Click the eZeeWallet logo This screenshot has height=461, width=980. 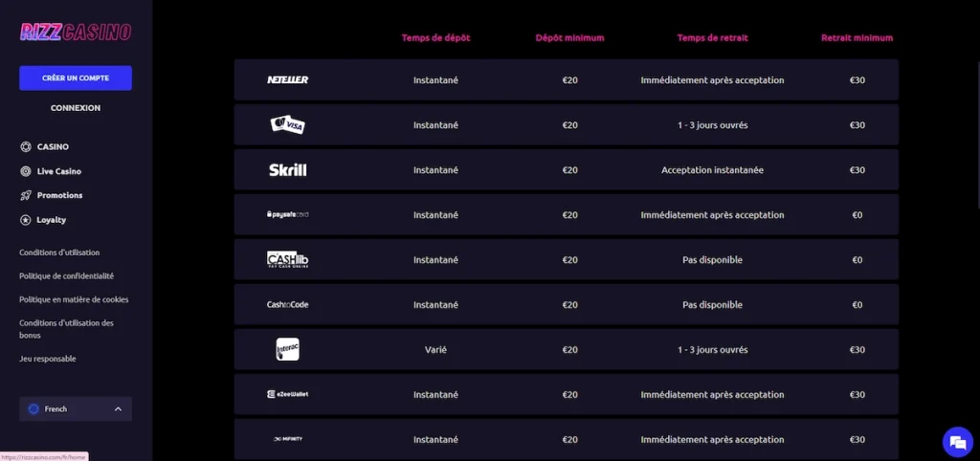[287, 394]
